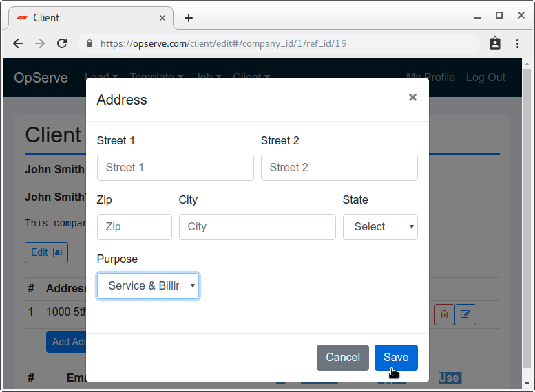Screen dimensions: 535x392
Task: Edit address row 1 via pencil icon
Action: click(x=465, y=314)
